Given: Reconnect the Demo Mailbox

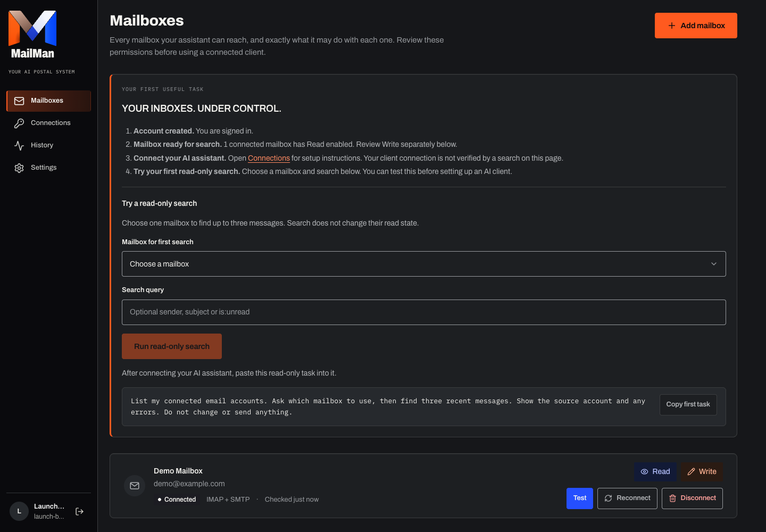Looking at the screenshot, I should [x=627, y=498].
